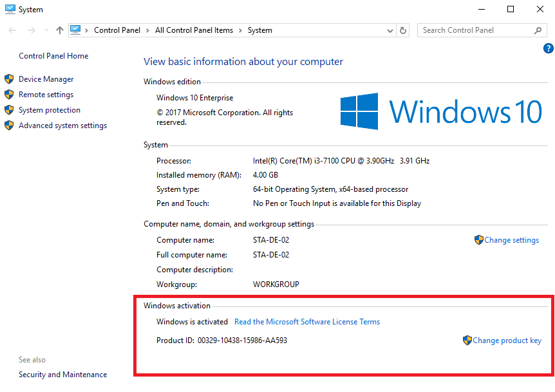Open the Help question mark icon
555x392 pixels.
pyautogui.click(x=548, y=48)
